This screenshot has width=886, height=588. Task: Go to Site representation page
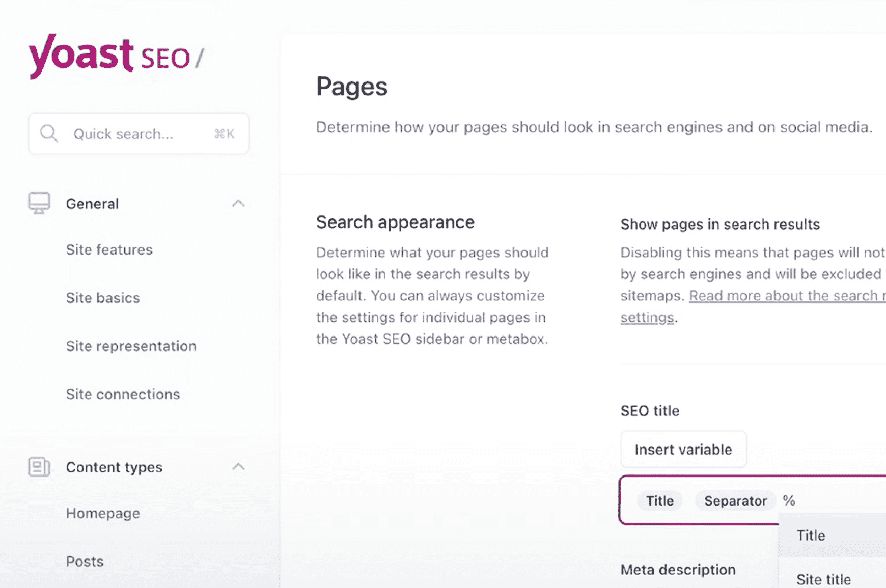[131, 346]
